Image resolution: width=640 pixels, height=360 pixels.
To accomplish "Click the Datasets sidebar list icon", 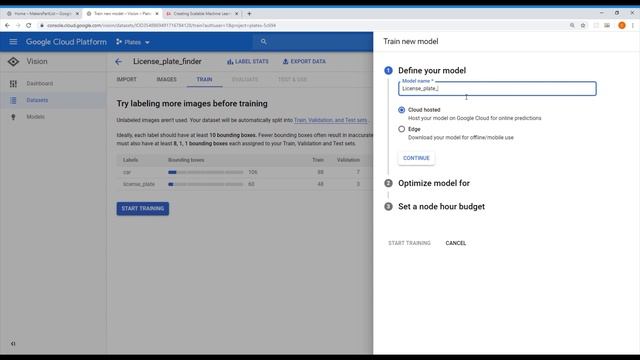I will (13, 100).
